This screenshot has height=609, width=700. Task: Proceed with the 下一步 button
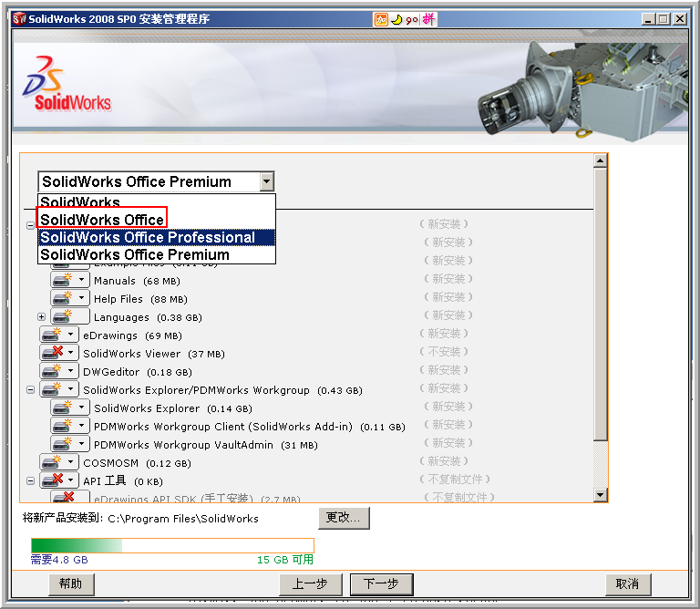click(381, 584)
